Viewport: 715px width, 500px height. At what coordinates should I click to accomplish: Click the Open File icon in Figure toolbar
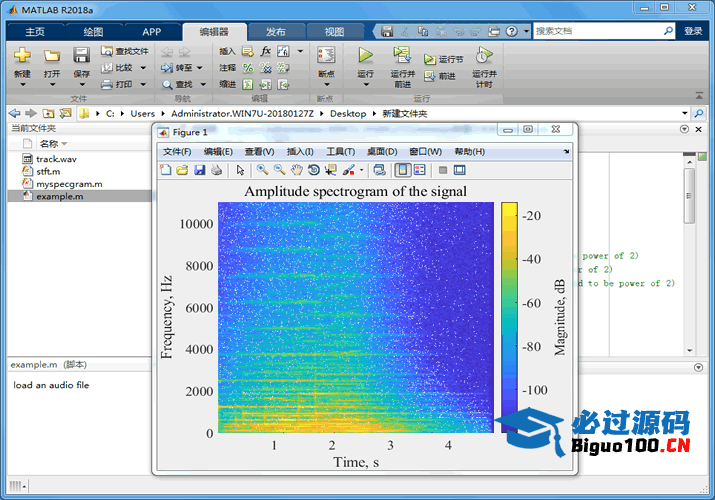pos(182,170)
